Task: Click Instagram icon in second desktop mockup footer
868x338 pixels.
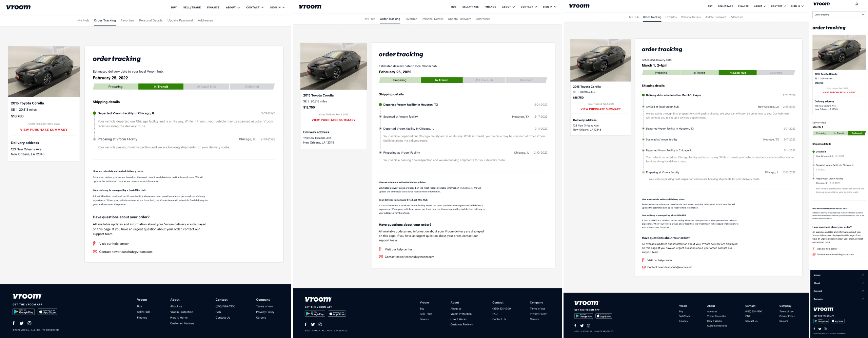Action: (320, 324)
